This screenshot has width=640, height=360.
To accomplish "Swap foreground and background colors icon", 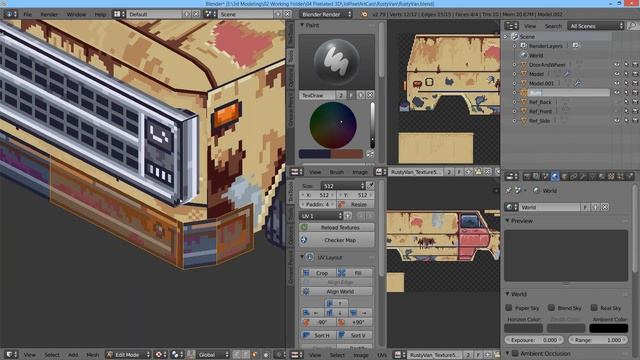I will (x=370, y=154).
